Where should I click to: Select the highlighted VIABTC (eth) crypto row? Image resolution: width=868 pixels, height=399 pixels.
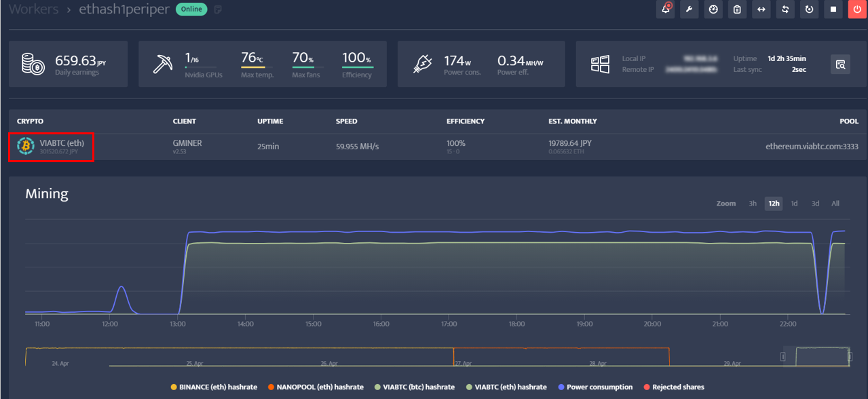pyautogui.click(x=51, y=146)
